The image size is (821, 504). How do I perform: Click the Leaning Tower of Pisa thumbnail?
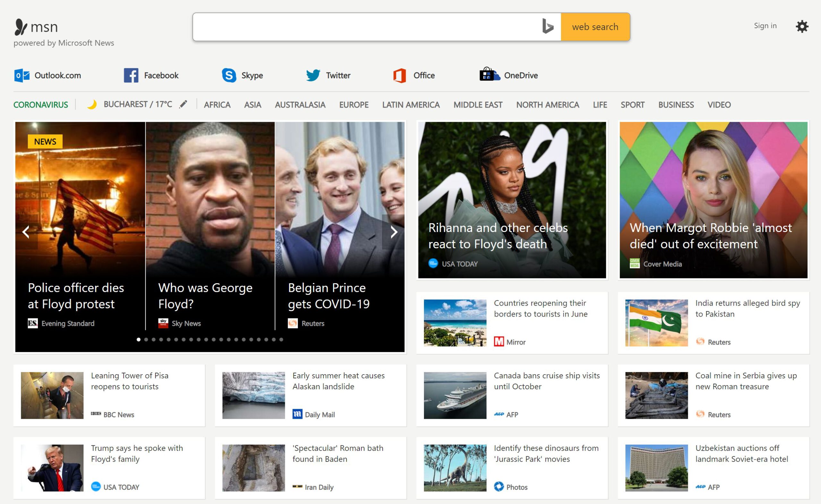52,395
